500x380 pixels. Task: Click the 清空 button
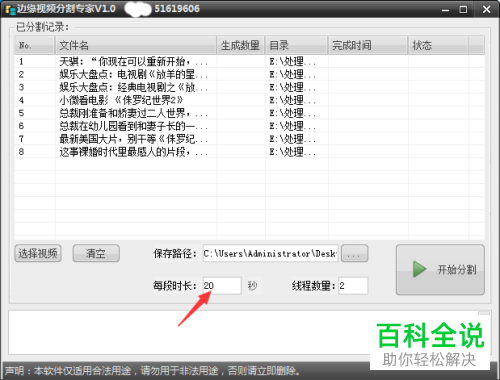point(96,253)
